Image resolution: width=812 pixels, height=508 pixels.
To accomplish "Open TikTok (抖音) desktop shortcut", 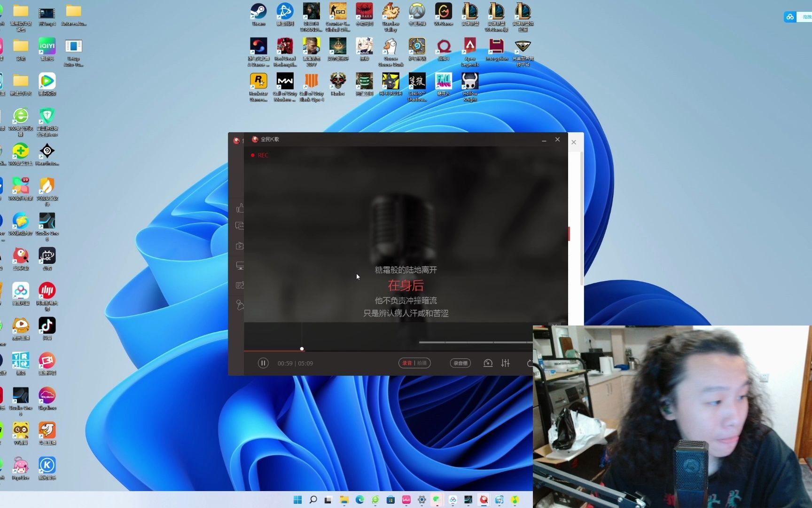I will coord(47,329).
